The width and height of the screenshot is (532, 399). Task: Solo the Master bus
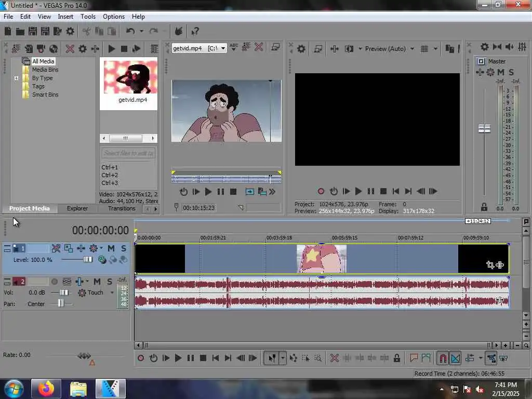click(x=511, y=72)
